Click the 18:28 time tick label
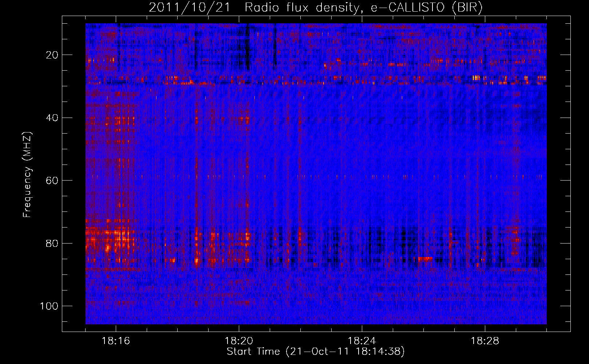This screenshot has height=364, width=589. (485, 341)
